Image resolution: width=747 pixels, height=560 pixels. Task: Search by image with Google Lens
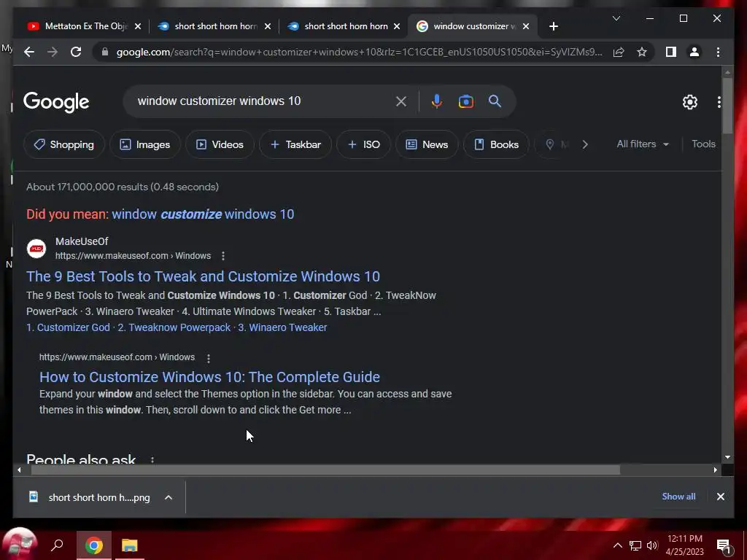[466, 101]
